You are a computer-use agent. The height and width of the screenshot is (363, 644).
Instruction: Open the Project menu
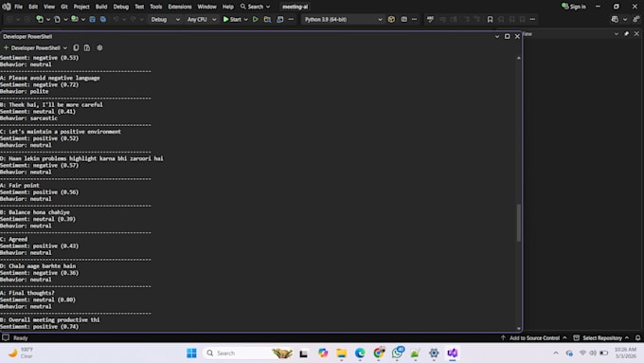point(81,7)
